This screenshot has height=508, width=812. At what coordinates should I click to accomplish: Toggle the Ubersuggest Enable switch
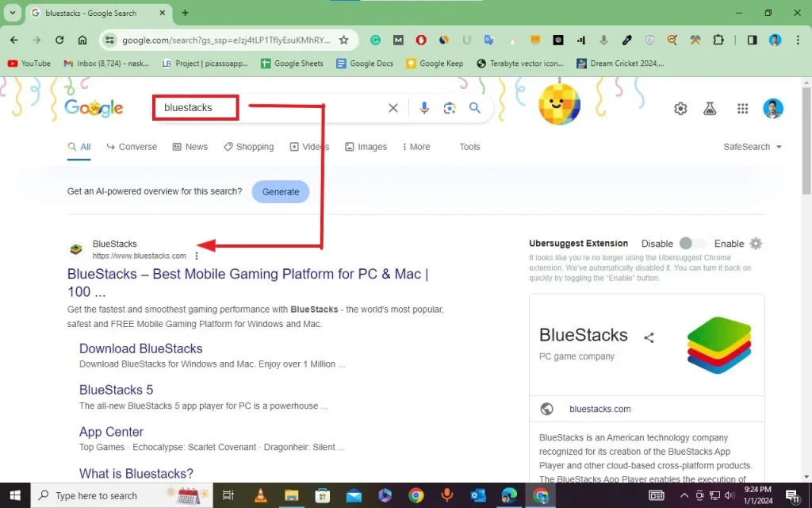[693, 244]
